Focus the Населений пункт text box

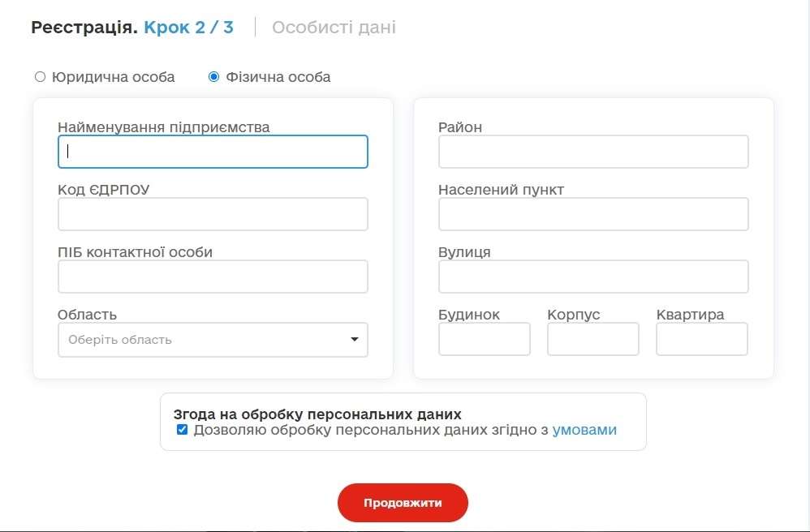click(593, 214)
